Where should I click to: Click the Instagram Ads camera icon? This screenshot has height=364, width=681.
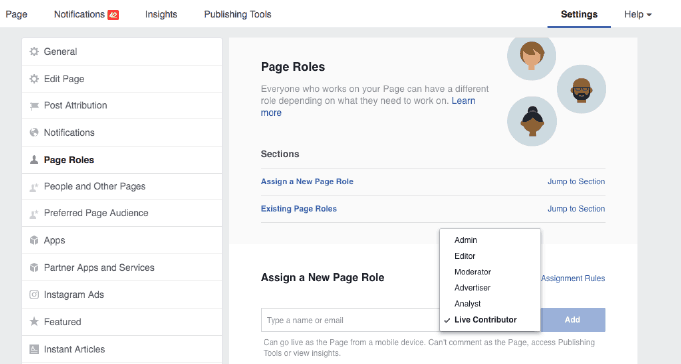pyautogui.click(x=34, y=295)
